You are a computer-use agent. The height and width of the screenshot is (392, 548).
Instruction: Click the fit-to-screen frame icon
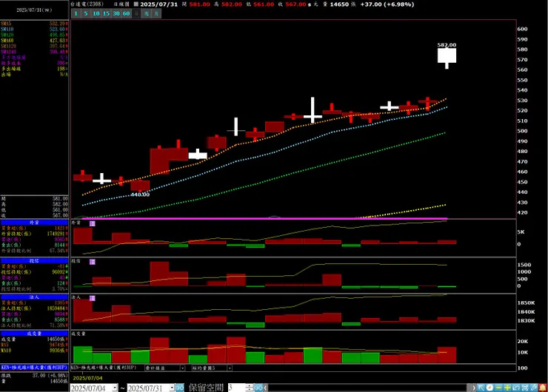524,388
